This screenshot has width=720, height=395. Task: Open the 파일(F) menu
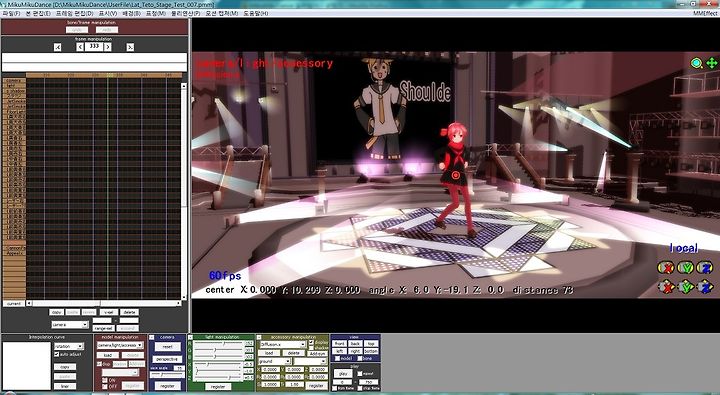pyautogui.click(x=11, y=13)
